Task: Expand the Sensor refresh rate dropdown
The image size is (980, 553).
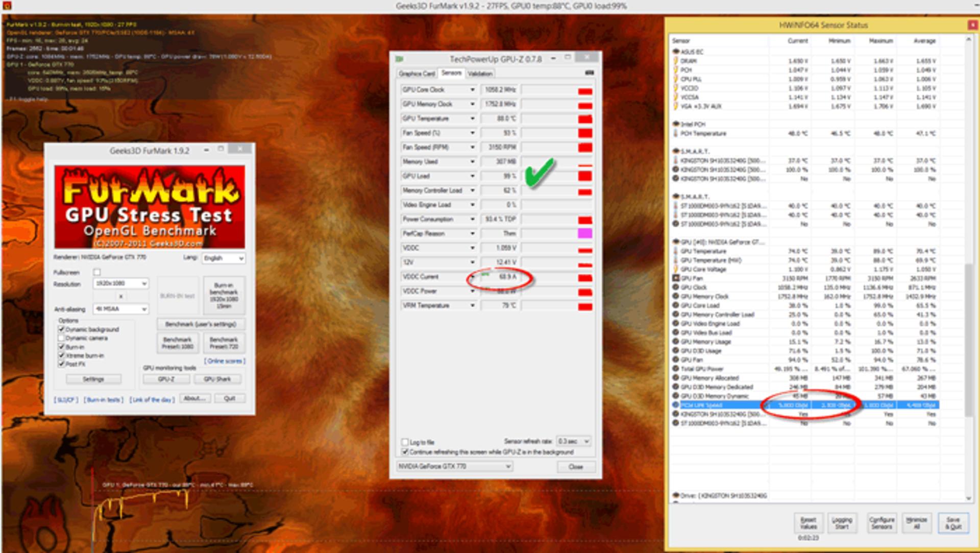Action: click(574, 441)
